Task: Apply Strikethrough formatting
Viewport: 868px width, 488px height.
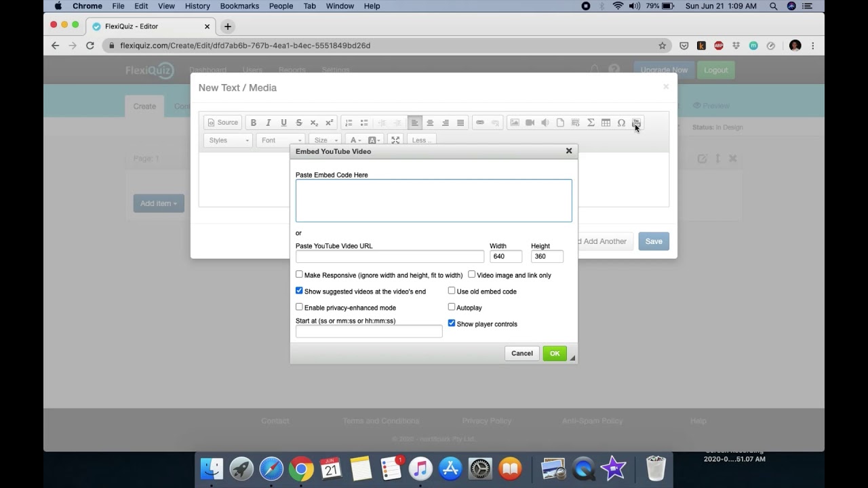Action: [299, 123]
